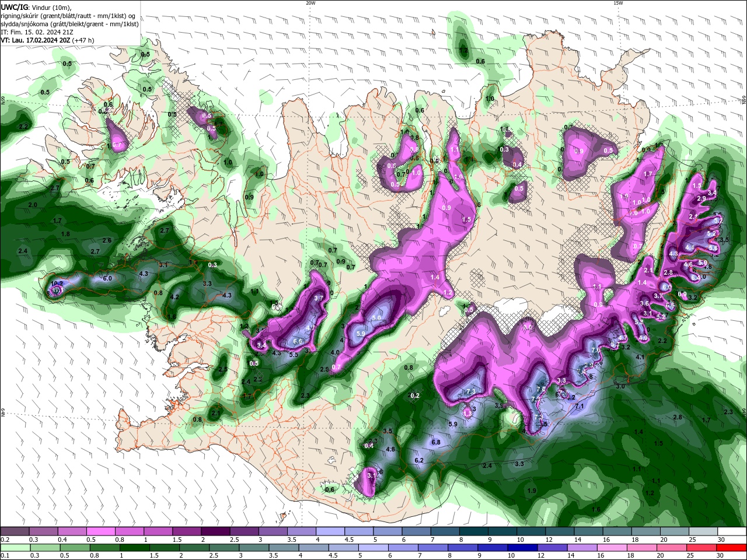Click the bright pink 0.5 swatch in the snow scale

pyautogui.click(x=100, y=531)
